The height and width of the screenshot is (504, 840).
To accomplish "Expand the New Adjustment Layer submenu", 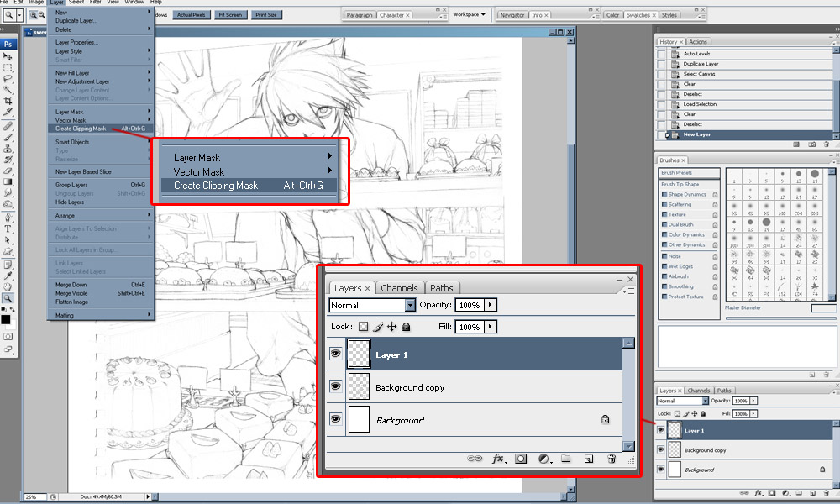I will click(102, 81).
